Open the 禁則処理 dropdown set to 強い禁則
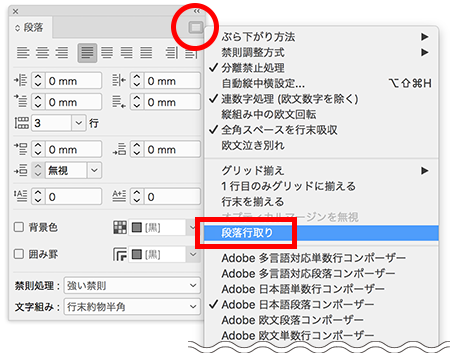The height and width of the screenshot is (361, 450). 132,286
